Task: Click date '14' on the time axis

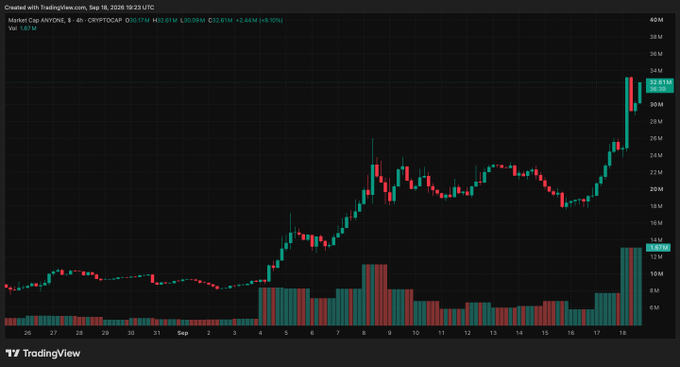Action: 519,333
